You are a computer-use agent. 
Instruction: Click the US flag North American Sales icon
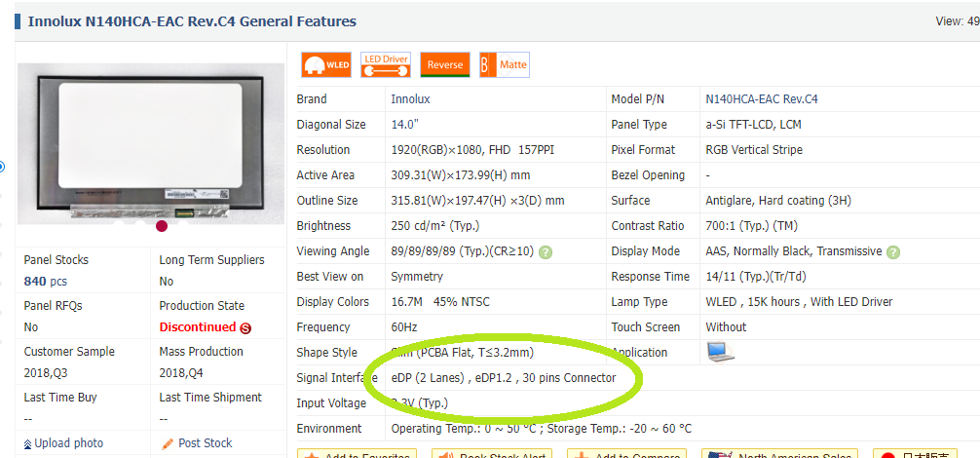(x=719, y=456)
